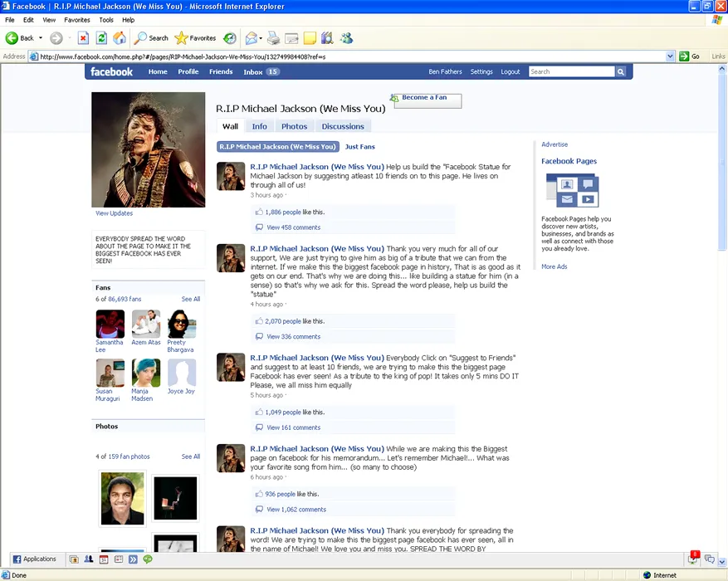
Task: Open the chat bubbles icon in bottom bar
Action: (710, 559)
